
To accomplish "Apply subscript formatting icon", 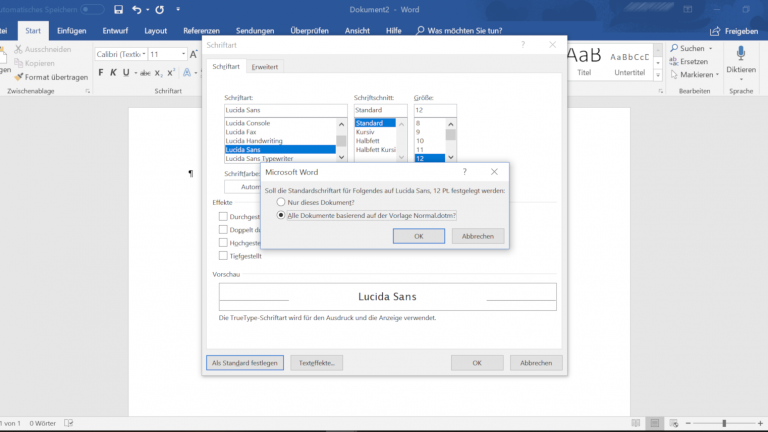I will pyautogui.click(x=155, y=73).
